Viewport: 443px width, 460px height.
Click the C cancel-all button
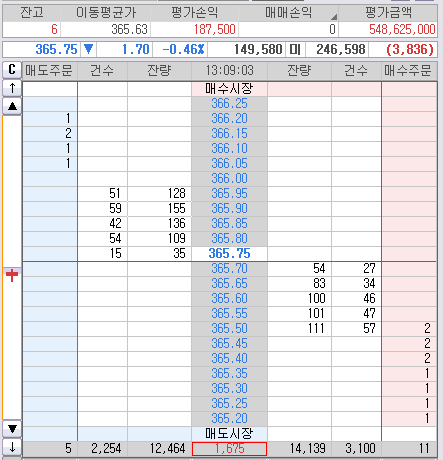[x=12, y=70]
